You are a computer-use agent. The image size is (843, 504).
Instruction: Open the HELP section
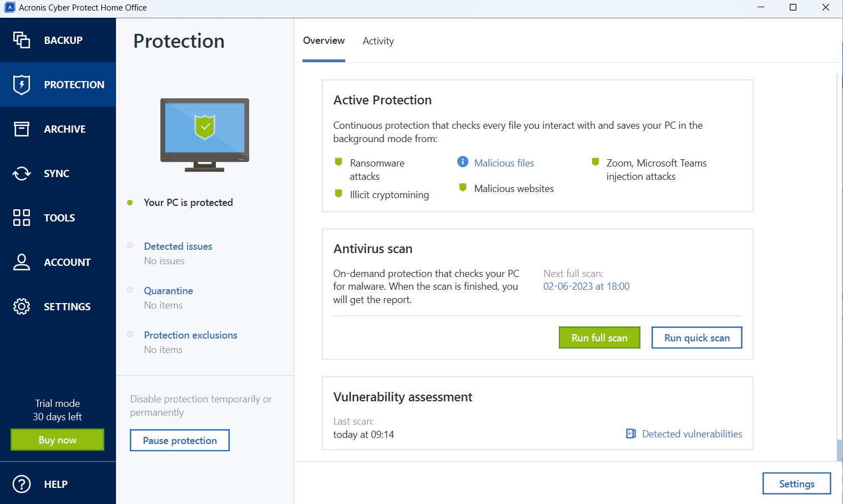pyautogui.click(x=58, y=484)
